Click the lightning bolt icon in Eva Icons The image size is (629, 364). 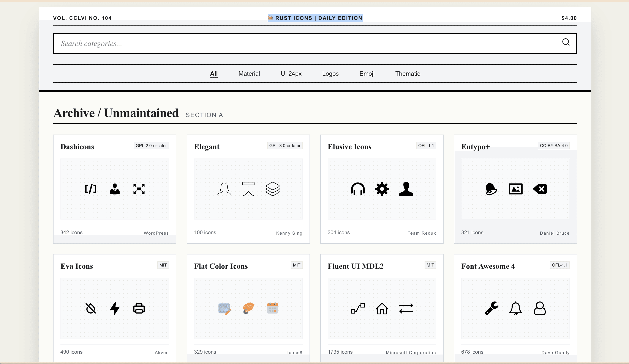point(115,308)
